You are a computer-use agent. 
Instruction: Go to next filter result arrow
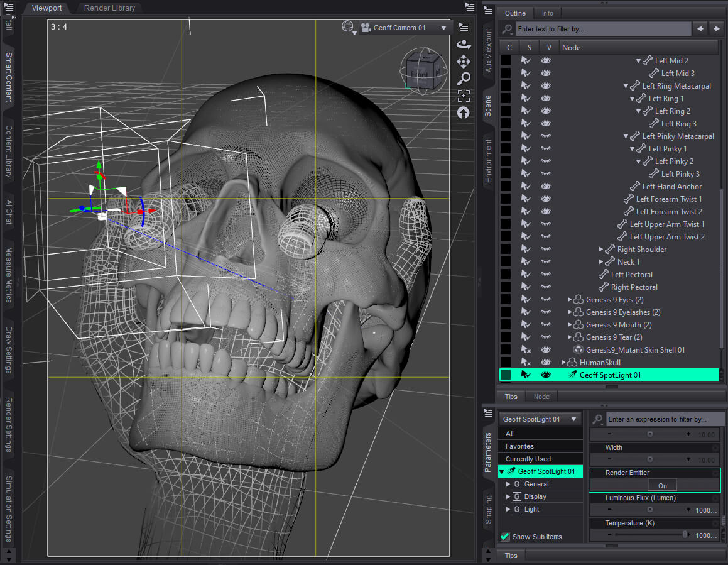[717, 29]
